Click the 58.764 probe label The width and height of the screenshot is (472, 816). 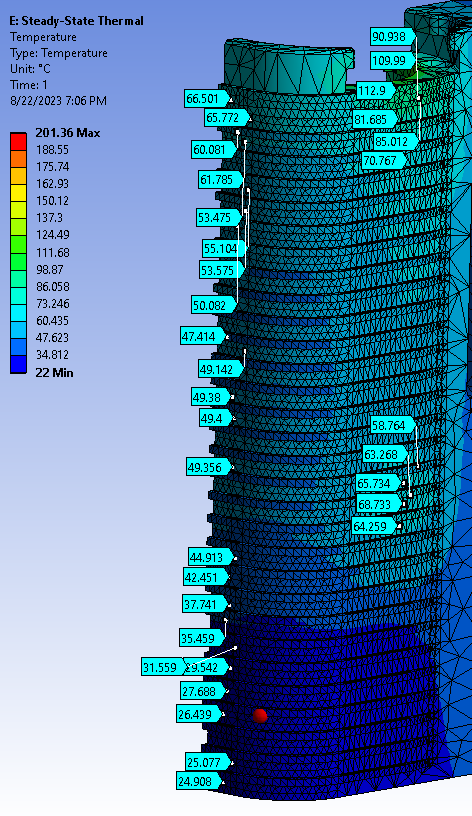click(x=393, y=426)
